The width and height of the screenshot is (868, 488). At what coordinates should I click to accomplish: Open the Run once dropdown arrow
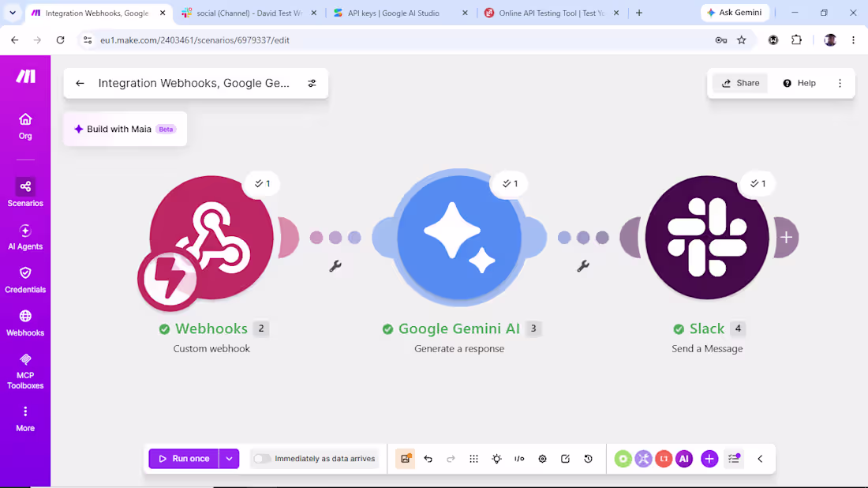(x=229, y=459)
